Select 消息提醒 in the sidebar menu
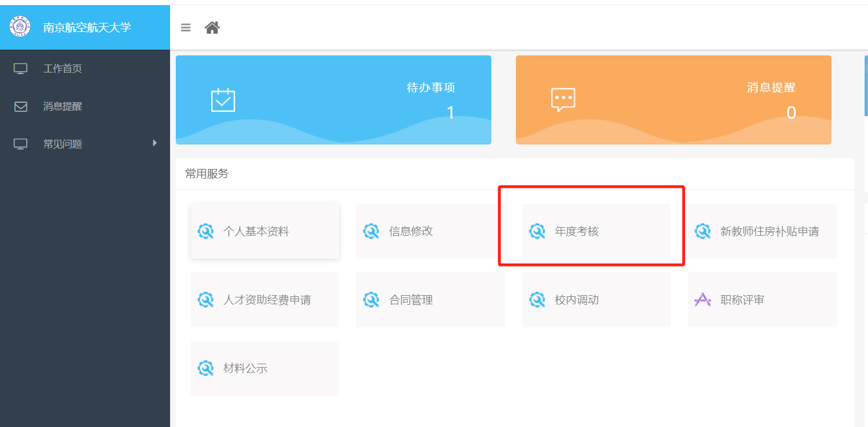Viewport: 868px width, 427px height. 63,107
